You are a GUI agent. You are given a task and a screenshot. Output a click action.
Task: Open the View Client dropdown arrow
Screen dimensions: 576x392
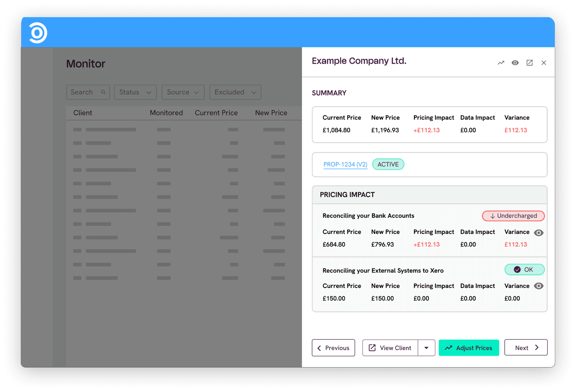pos(427,348)
